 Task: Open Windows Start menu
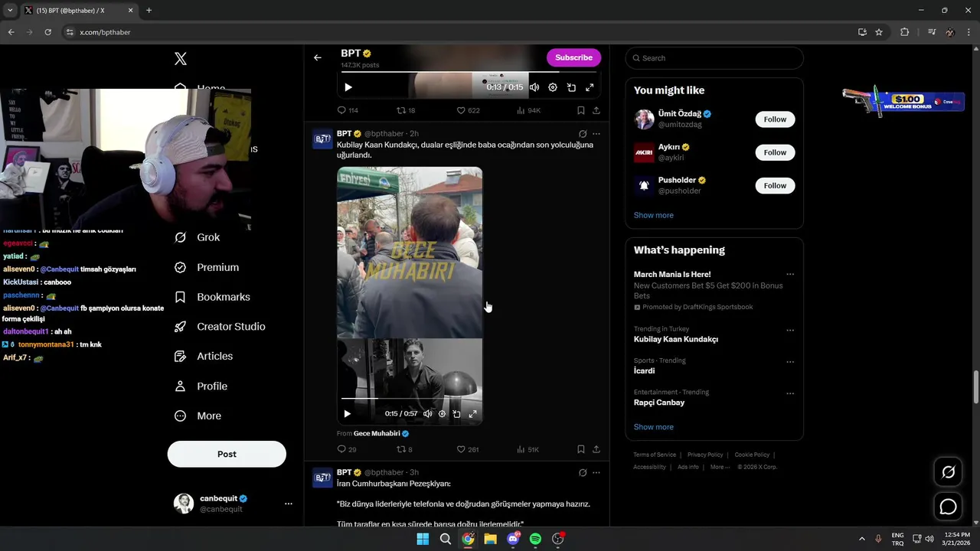pos(423,539)
